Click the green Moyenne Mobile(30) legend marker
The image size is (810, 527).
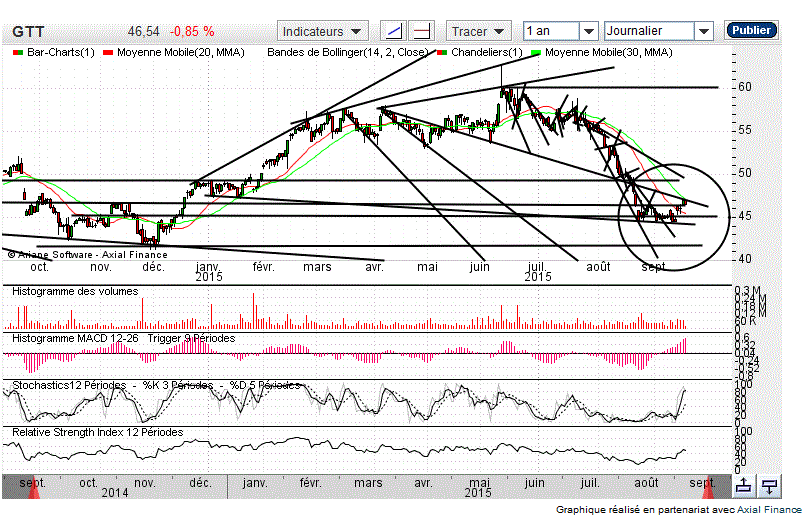click(536, 51)
